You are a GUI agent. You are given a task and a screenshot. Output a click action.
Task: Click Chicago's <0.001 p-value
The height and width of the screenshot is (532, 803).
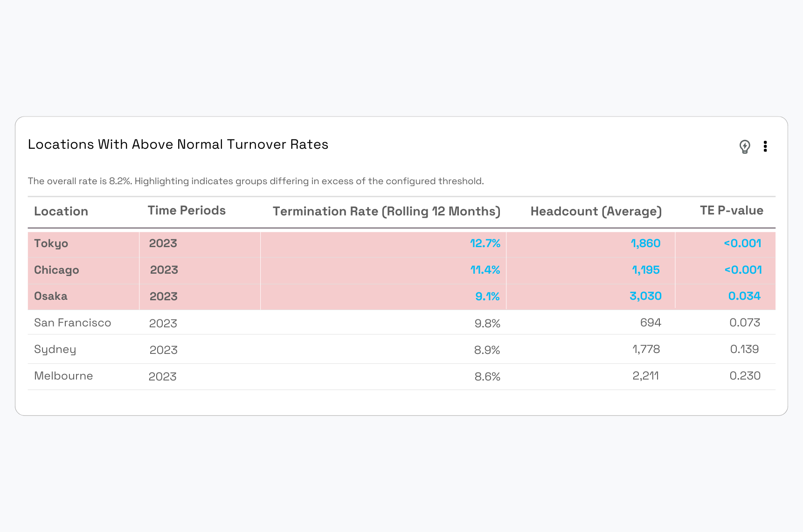[x=742, y=270]
